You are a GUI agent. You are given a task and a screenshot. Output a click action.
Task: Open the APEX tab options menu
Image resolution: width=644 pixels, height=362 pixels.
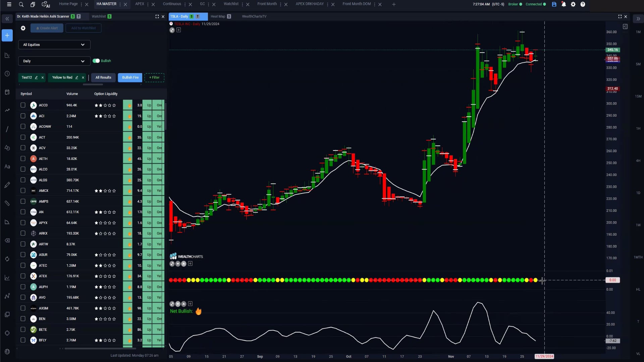pyautogui.click(x=148, y=4)
